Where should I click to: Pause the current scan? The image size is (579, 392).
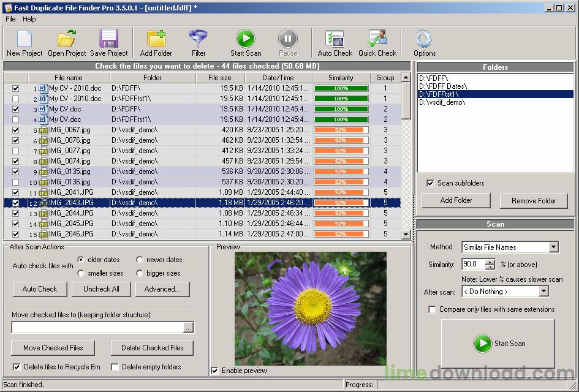click(x=287, y=39)
